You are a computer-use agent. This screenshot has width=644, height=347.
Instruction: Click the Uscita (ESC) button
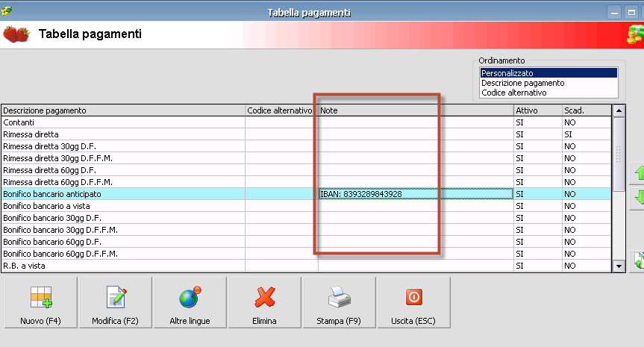pyautogui.click(x=413, y=303)
